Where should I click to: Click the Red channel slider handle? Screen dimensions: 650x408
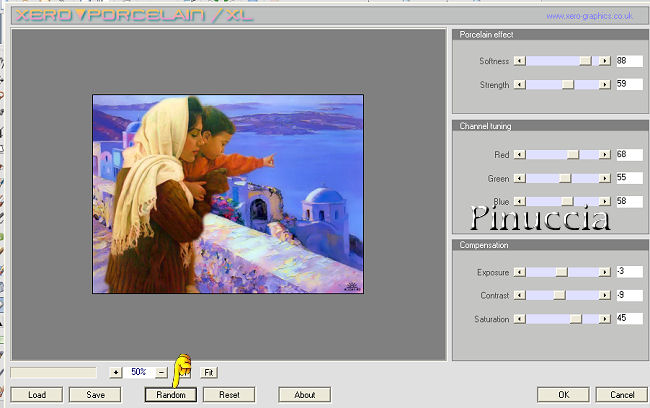click(573, 155)
